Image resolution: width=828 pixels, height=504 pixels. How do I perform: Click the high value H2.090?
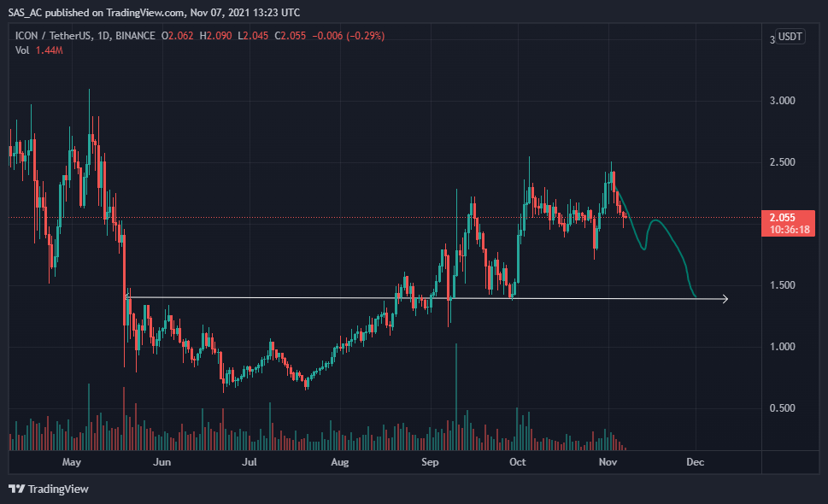coord(215,36)
